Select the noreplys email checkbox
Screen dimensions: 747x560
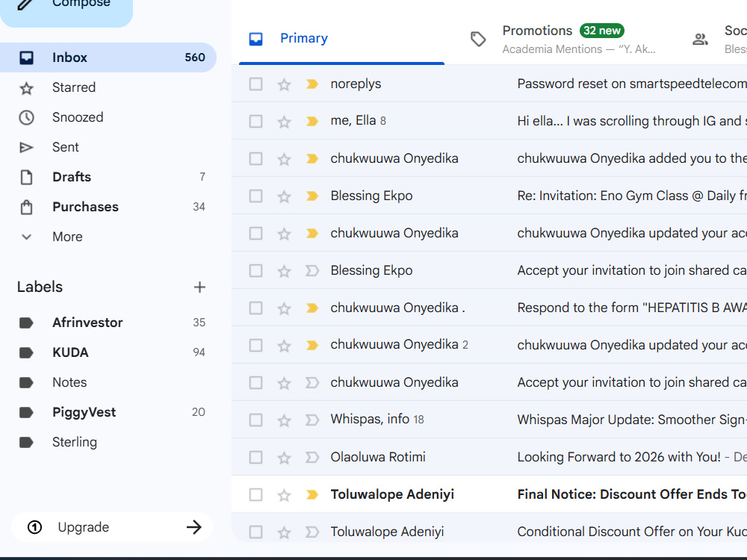[x=255, y=84]
